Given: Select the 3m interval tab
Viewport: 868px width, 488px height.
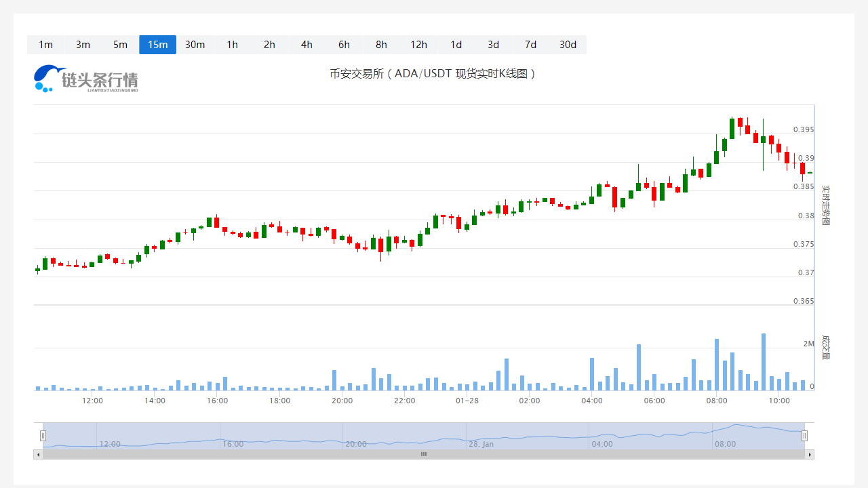Looking at the screenshot, I should coord(83,45).
